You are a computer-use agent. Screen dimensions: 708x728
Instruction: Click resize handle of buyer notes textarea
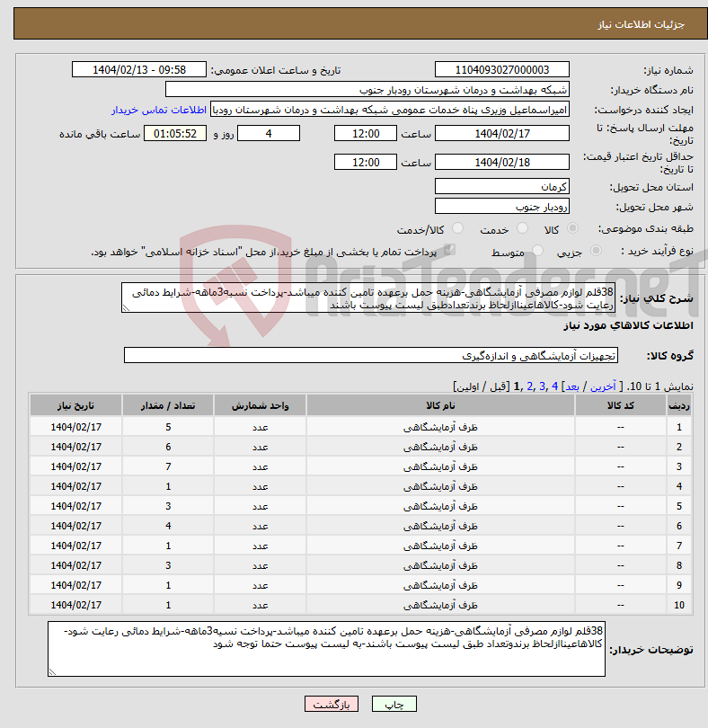point(52,672)
